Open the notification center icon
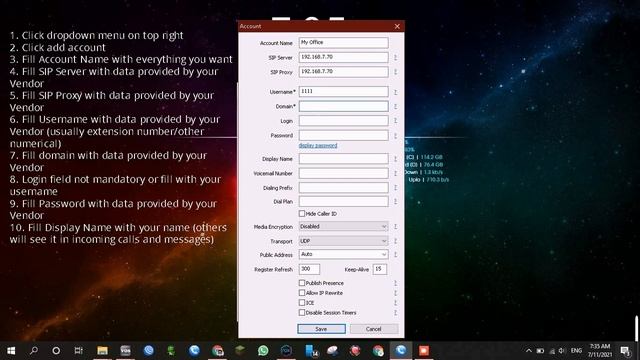The height and width of the screenshot is (360, 640). [x=625, y=351]
